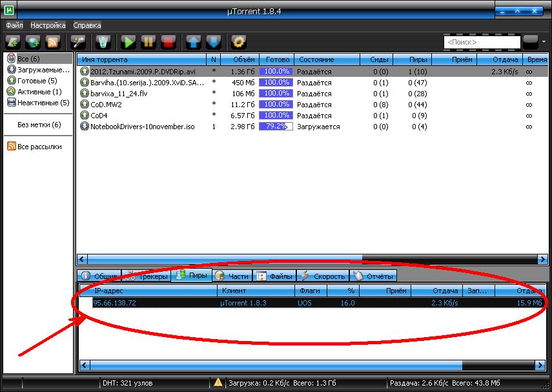Screen dimensions: 552x392
Task: Select peer 95.66.138.72 row
Action: click(318, 302)
